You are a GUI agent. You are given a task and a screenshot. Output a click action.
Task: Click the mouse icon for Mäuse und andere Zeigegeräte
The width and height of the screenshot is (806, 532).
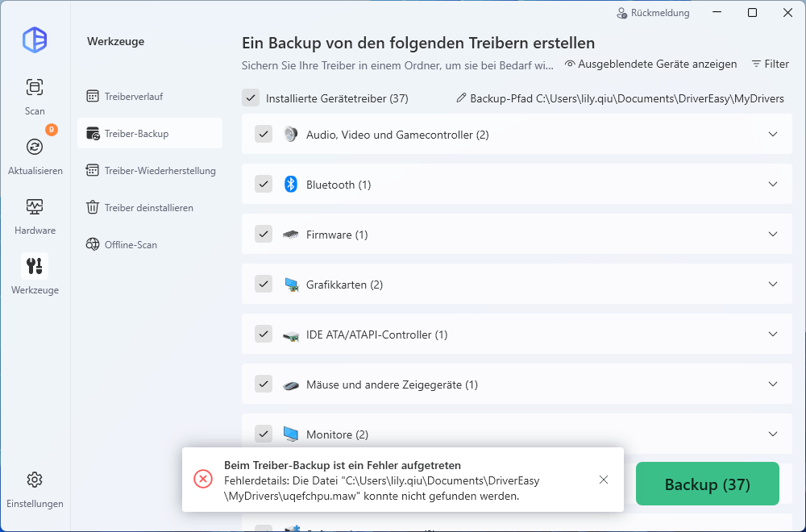click(291, 385)
